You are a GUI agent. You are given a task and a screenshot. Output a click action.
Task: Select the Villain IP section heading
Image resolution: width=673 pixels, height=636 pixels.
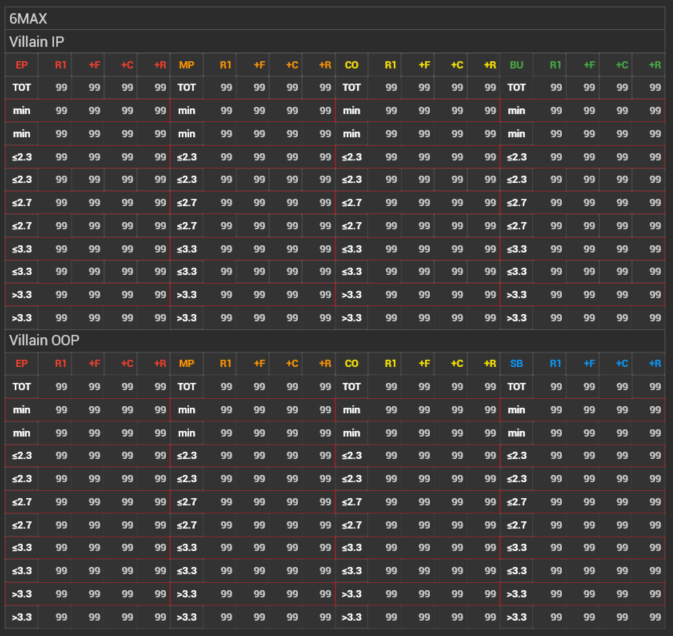pyautogui.click(x=36, y=42)
